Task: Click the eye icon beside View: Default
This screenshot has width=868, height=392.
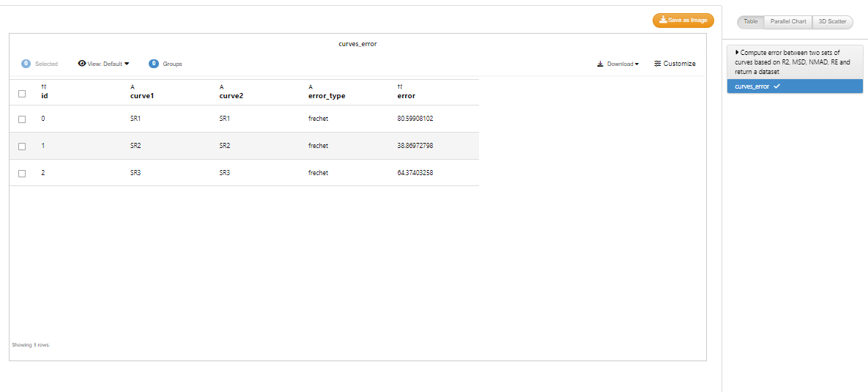Action: (82, 64)
